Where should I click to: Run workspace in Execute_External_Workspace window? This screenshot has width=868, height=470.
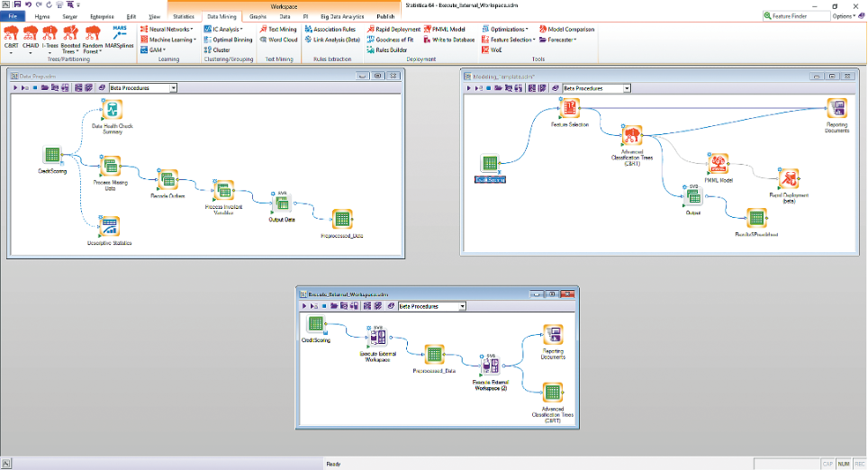click(x=303, y=306)
